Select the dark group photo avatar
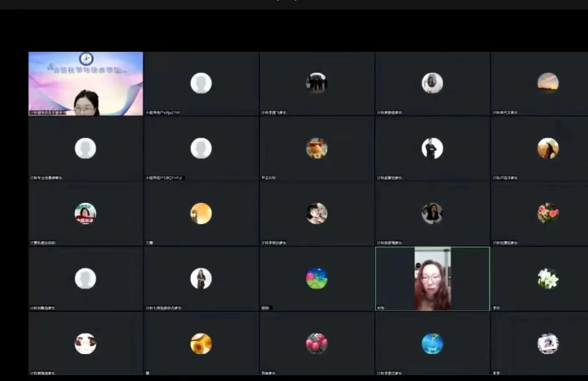The image size is (588, 381). (316, 83)
